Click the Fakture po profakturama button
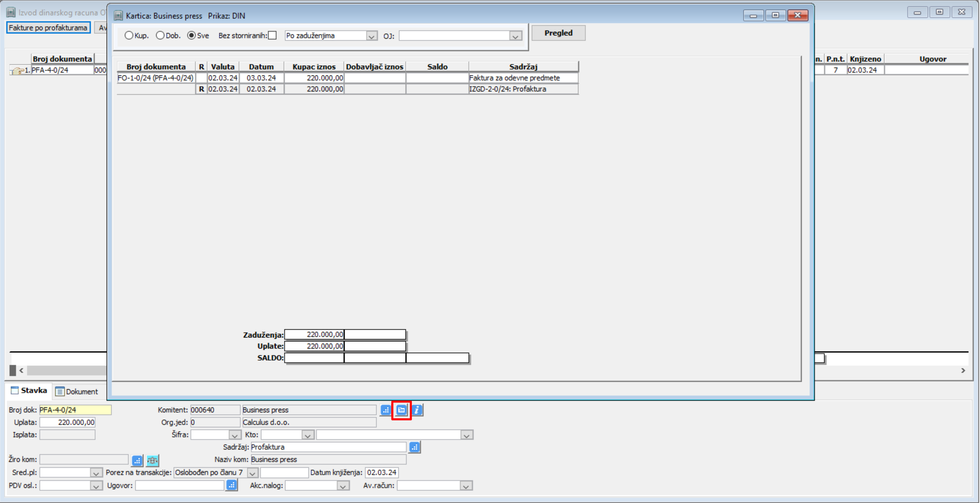The width and height of the screenshot is (980, 503). 48,28
